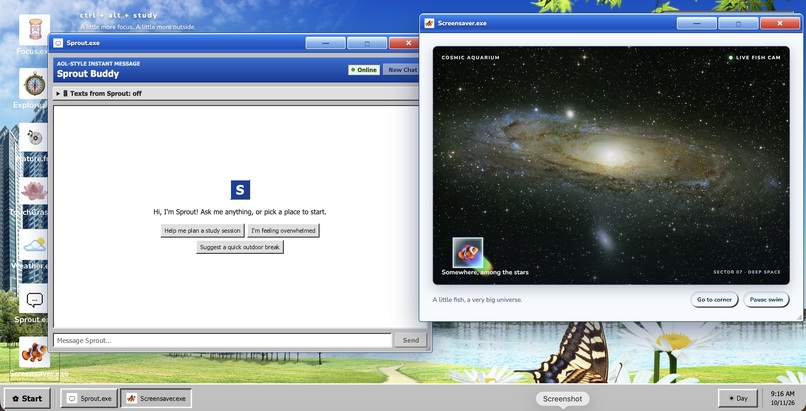This screenshot has height=411, width=806.
Task: Choose 'Suggest a quick outdoor break'
Action: [240, 247]
